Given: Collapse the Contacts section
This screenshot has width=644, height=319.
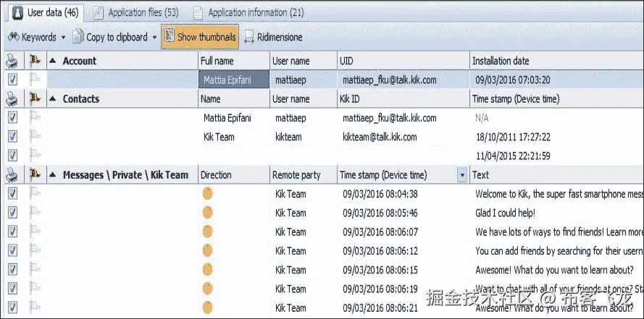Looking at the screenshot, I should pos(53,99).
